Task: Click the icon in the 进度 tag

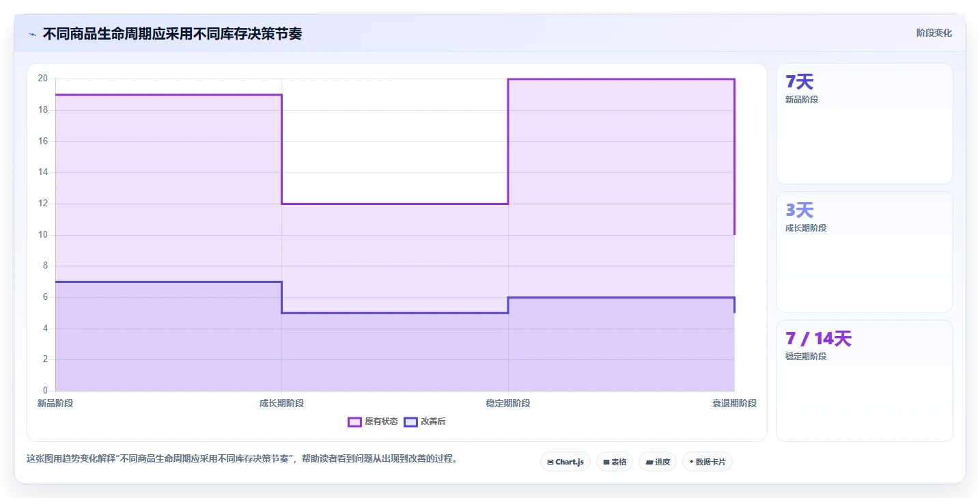Action: [x=649, y=462]
